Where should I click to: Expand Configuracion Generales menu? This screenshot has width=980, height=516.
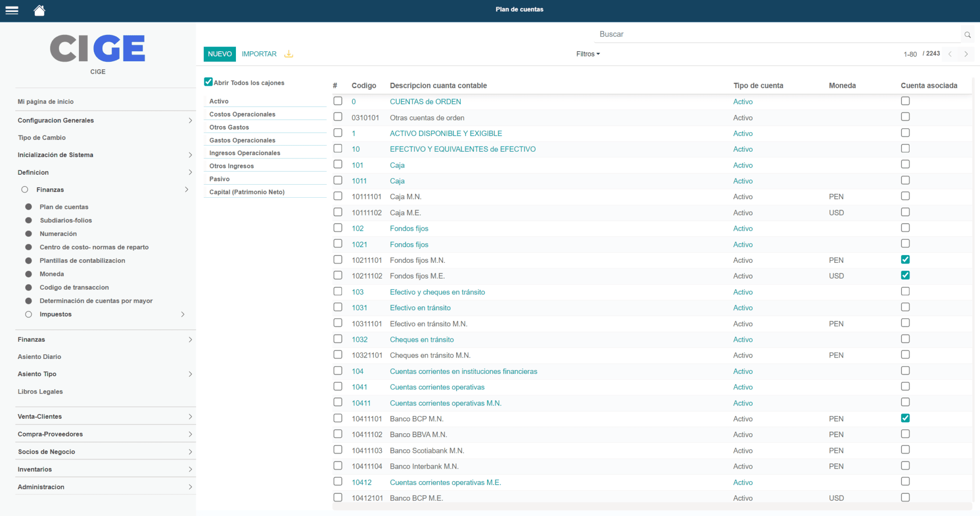click(x=190, y=121)
